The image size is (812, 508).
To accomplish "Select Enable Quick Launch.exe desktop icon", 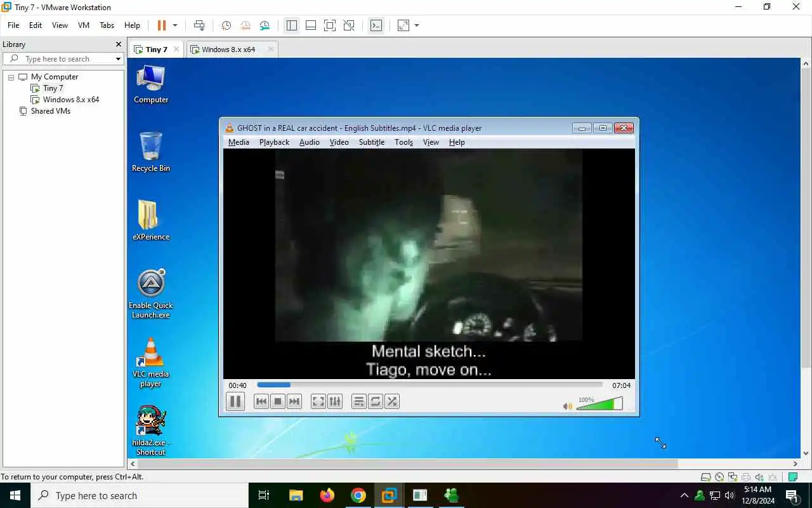I will [x=151, y=294].
